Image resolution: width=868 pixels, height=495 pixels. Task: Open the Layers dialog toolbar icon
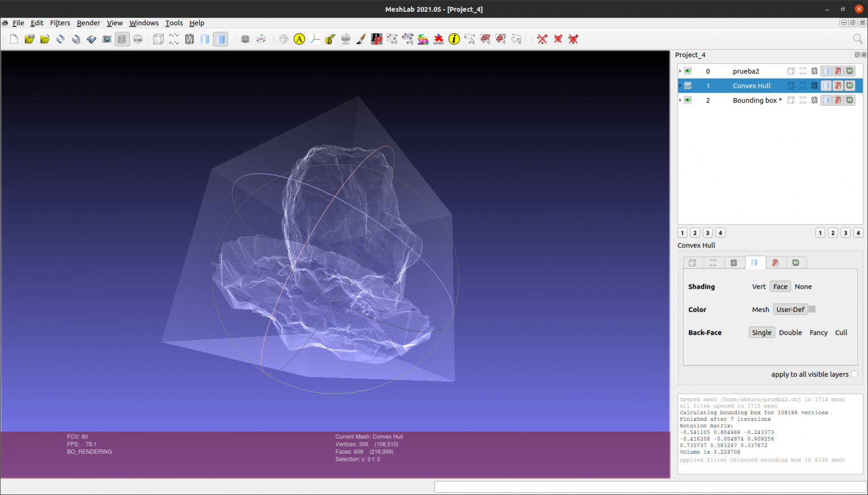(121, 38)
